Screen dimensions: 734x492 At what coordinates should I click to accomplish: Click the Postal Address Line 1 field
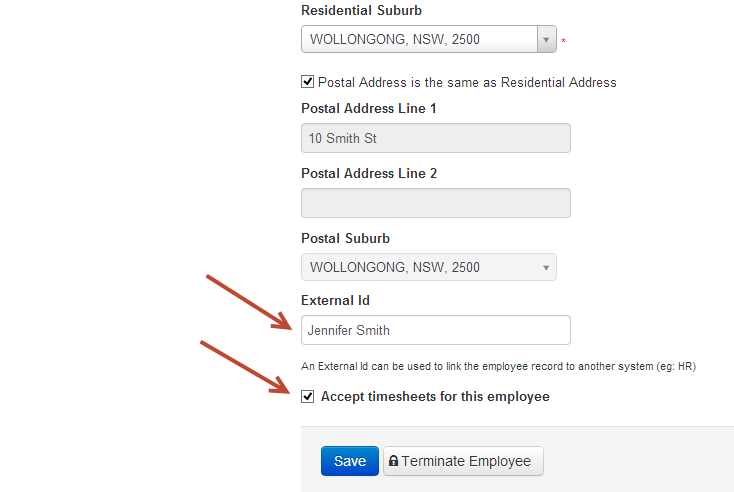(435, 138)
